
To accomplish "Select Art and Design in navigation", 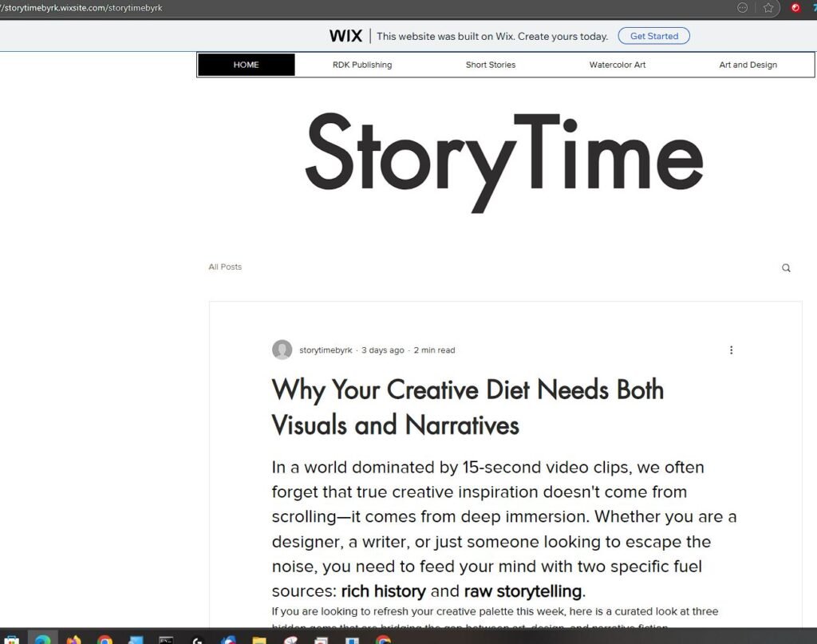I will [x=748, y=65].
